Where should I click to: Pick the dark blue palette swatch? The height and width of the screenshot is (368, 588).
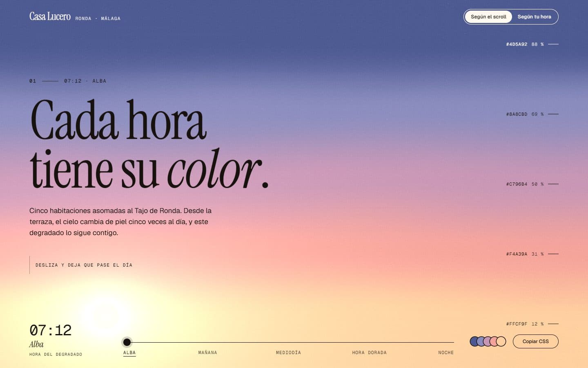(x=474, y=341)
